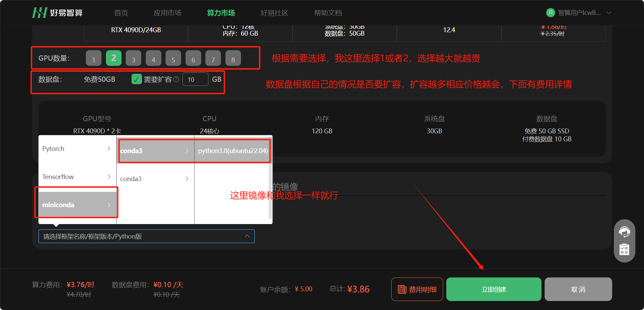
Task: Open the 应用市场 nav tab
Action: pyautogui.click(x=168, y=13)
